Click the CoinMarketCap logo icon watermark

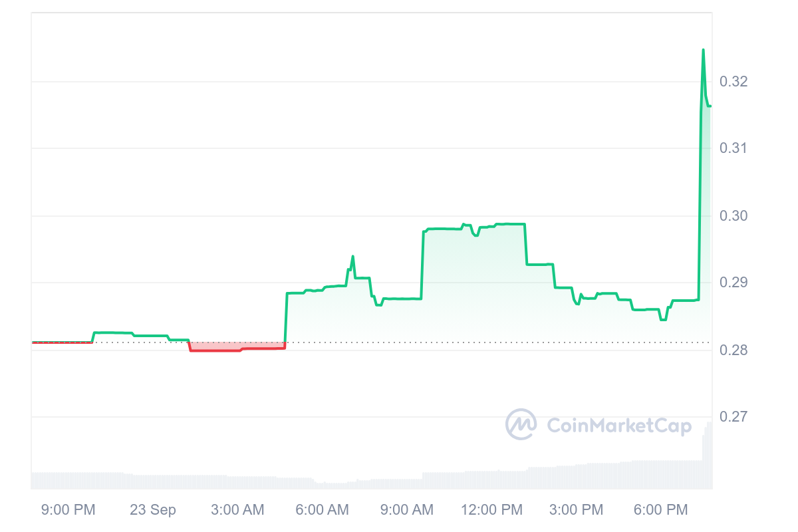[x=521, y=424]
